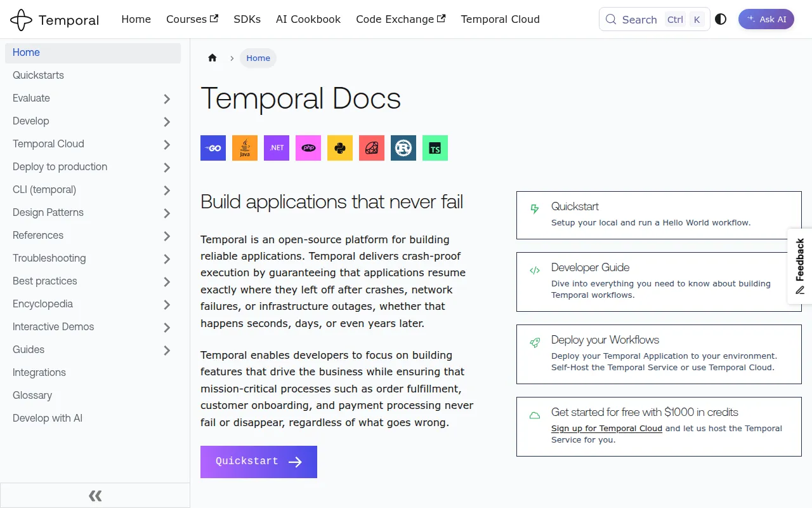Image resolution: width=812 pixels, height=508 pixels.
Task: Open the Developer Guide card title
Action: click(590, 267)
